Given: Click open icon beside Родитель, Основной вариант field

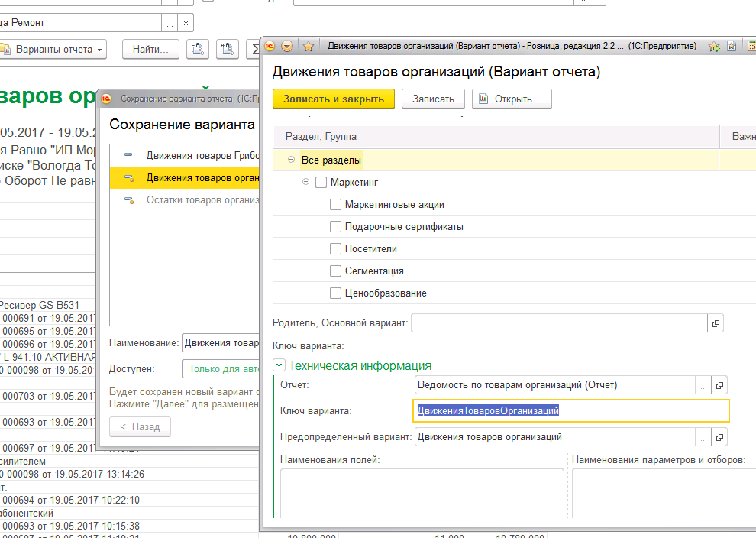Looking at the screenshot, I should [716, 324].
